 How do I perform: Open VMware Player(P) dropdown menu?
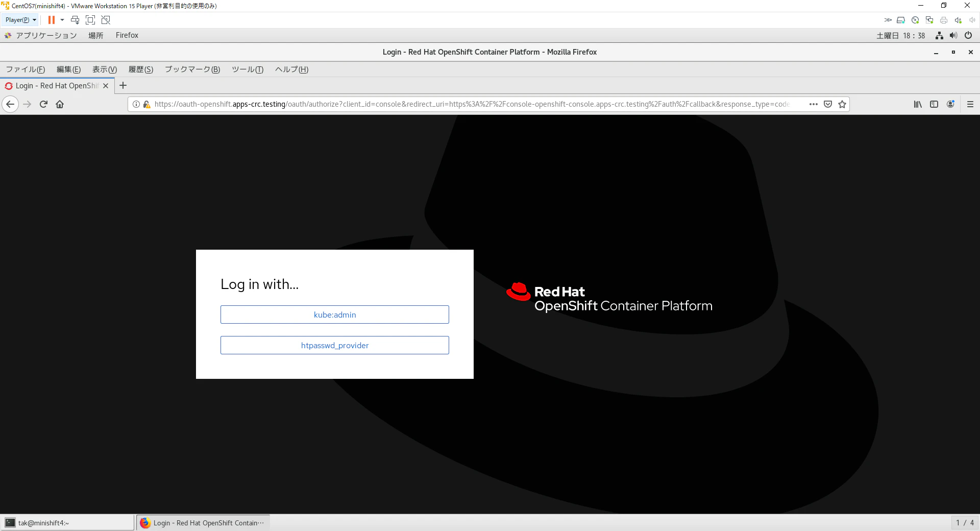20,20
